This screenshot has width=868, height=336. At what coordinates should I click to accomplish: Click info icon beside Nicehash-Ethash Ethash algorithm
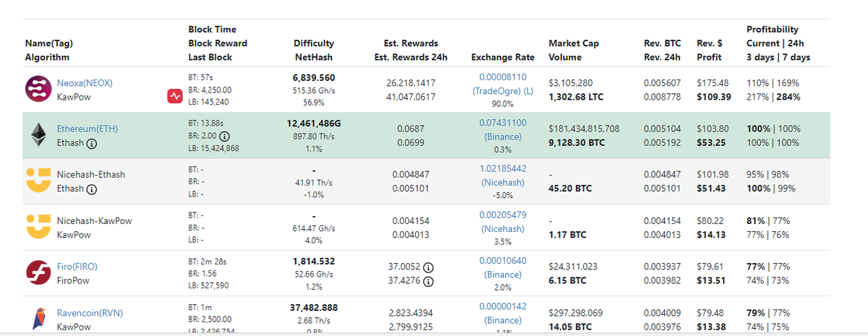[92, 189]
